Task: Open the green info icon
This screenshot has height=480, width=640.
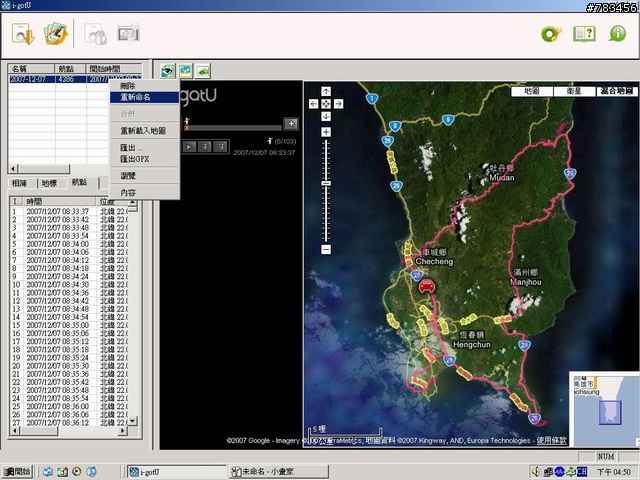Action: (x=617, y=33)
